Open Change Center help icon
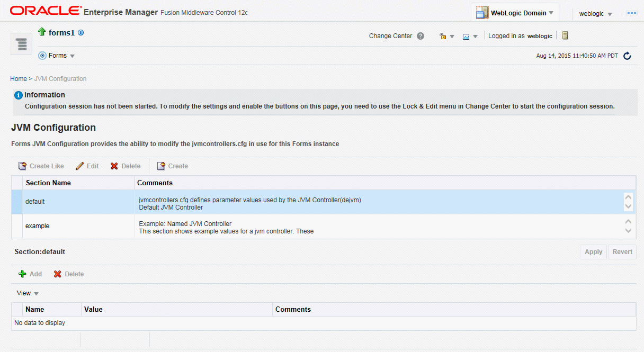Viewport: 644px width, 352px height. click(421, 36)
